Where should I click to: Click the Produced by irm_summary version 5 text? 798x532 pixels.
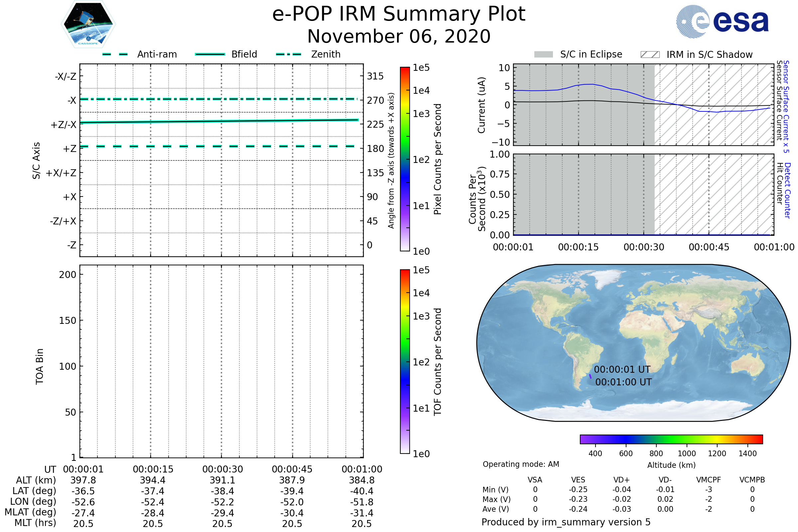[566, 522]
